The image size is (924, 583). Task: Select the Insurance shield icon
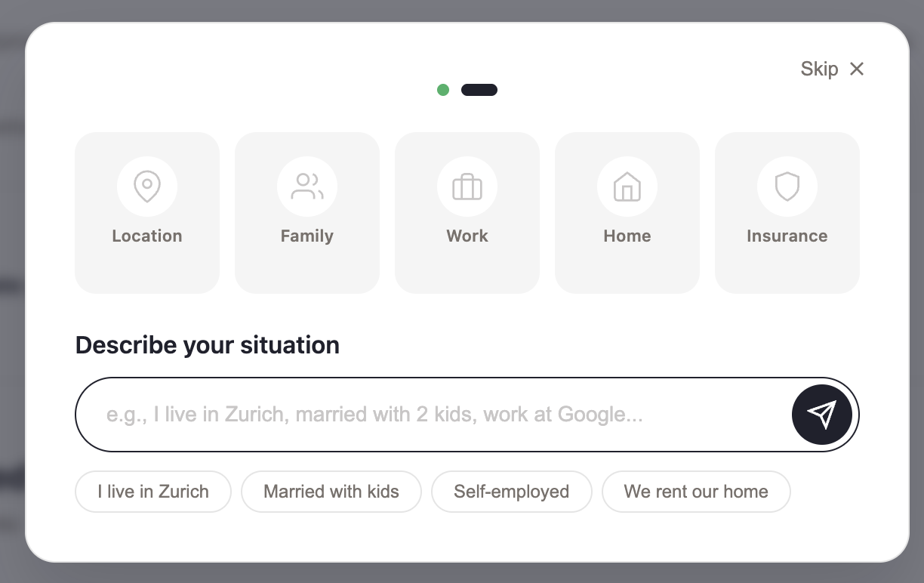[x=787, y=187]
